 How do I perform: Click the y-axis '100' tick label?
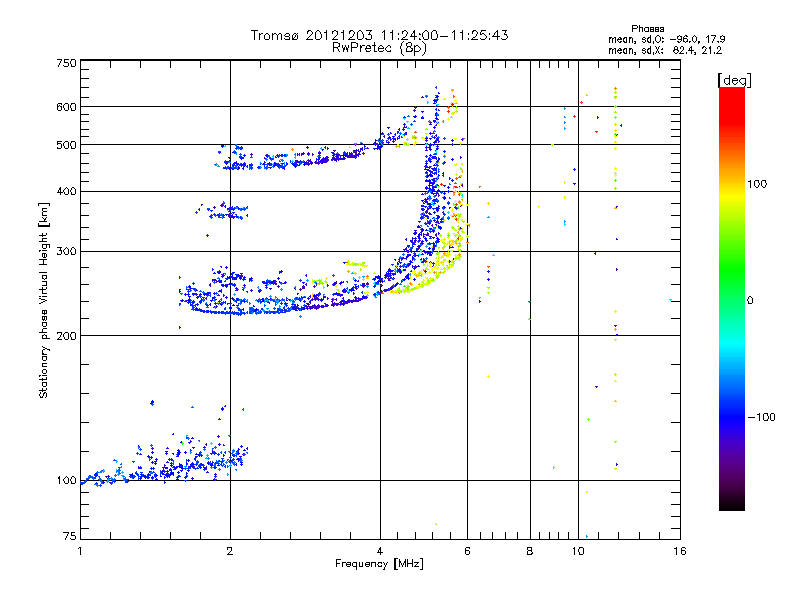pos(66,481)
